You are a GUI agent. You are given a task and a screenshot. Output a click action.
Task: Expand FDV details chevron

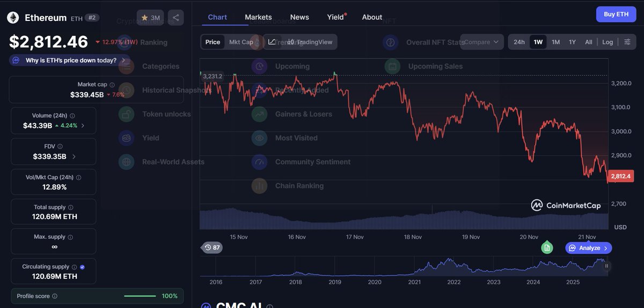click(74, 157)
